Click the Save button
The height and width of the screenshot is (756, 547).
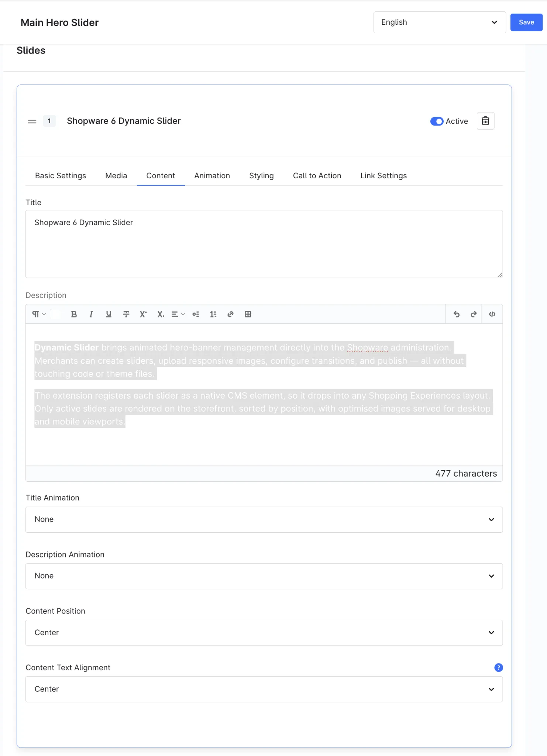click(x=526, y=23)
